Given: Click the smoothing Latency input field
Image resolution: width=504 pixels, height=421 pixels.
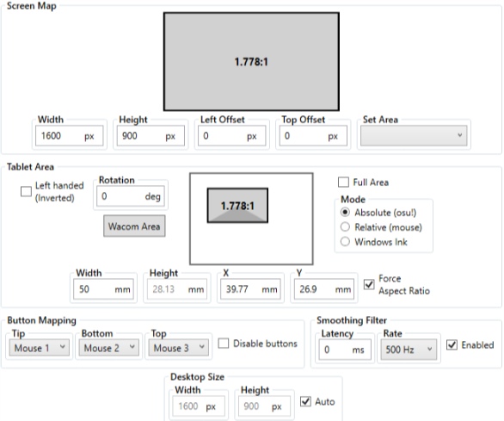Looking at the screenshot, I should (x=345, y=350).
